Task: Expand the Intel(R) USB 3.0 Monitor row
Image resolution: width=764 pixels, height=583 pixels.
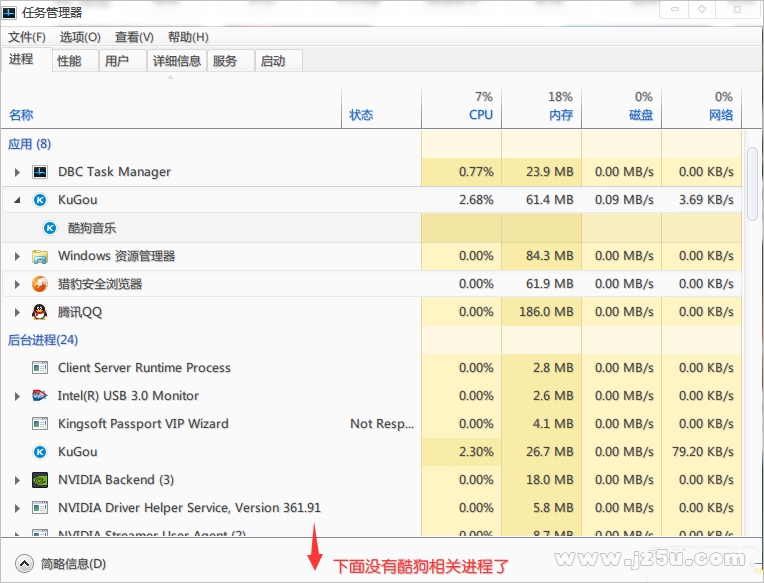Action: click(x=17, y=396)
